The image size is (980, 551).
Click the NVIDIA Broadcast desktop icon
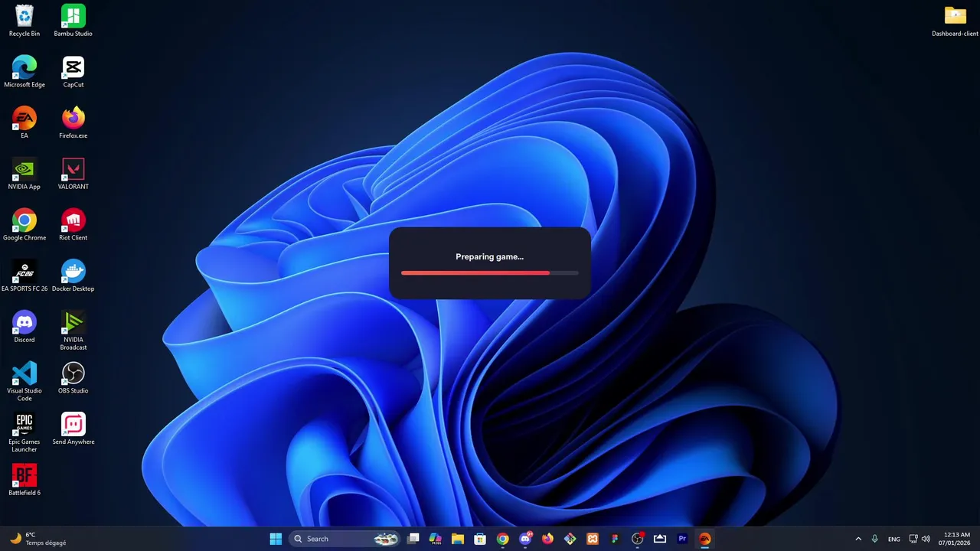click(x=73, y=331)
